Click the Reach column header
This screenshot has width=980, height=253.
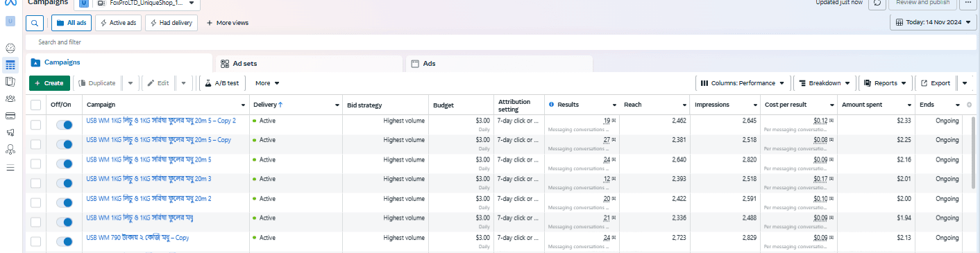654,105
